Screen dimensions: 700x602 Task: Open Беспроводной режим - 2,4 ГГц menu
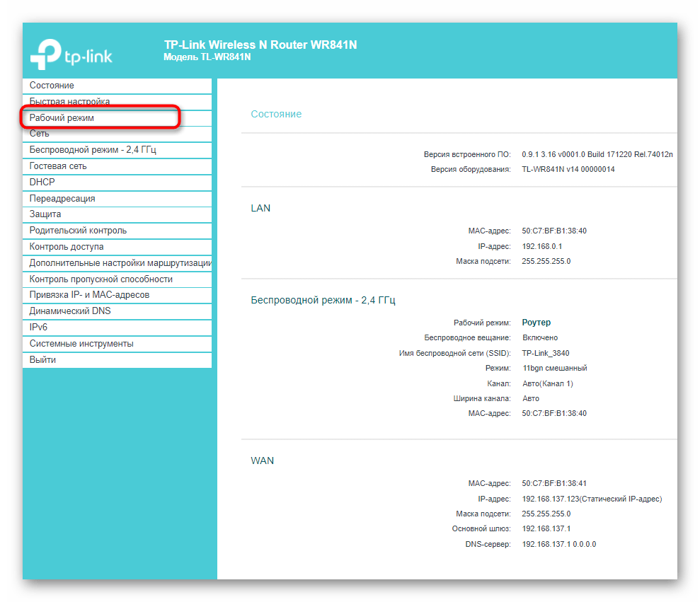point(117,150)
